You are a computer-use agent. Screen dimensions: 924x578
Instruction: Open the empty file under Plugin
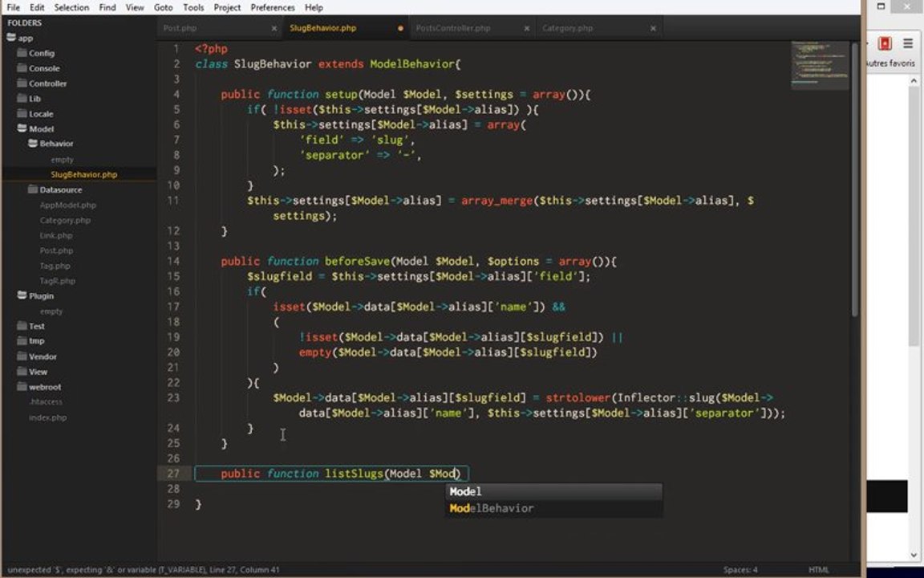(51, 311)
